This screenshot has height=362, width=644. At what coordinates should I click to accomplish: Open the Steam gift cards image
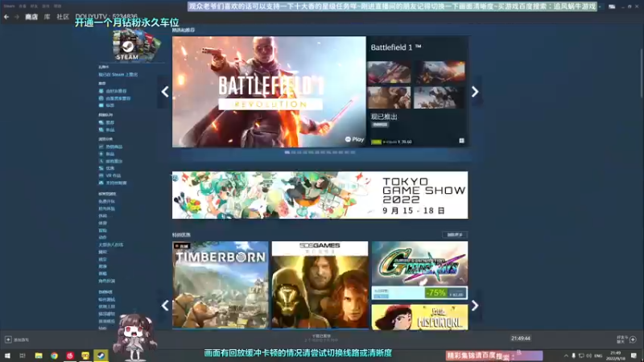tap(137, 46)
